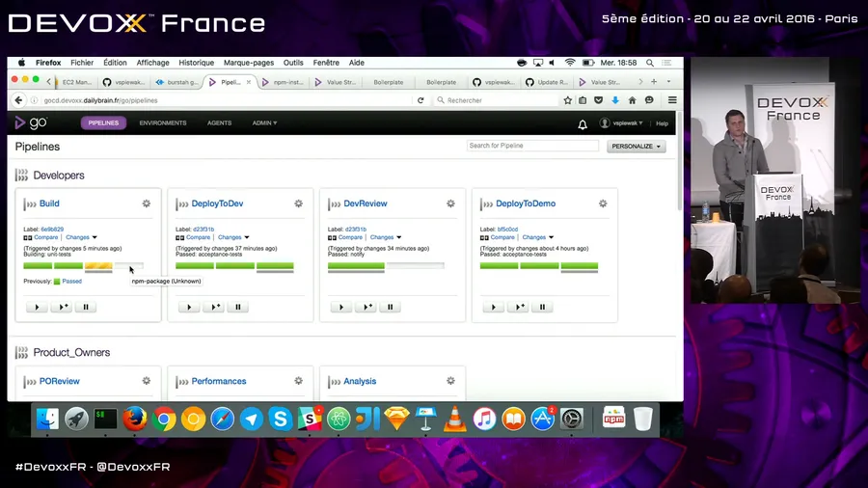Open the DeployToDemo pipeline link
Image resolution: width=868 pixels, height=488 pixels.
click(x=526, y=203)
